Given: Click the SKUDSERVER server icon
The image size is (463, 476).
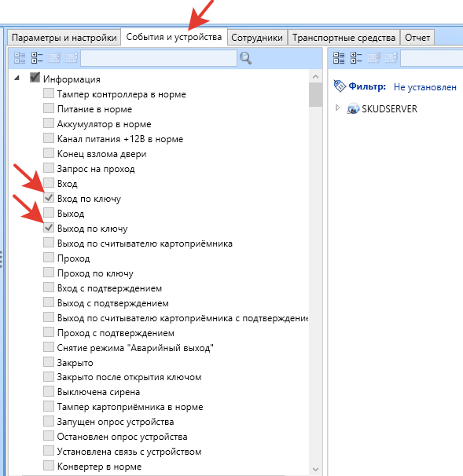Looking at the screenshot, I should [353, 108].
